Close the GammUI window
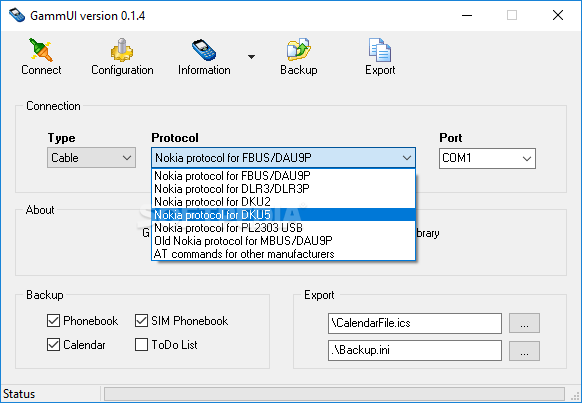The image size is (582, 403). coord(558,15)
